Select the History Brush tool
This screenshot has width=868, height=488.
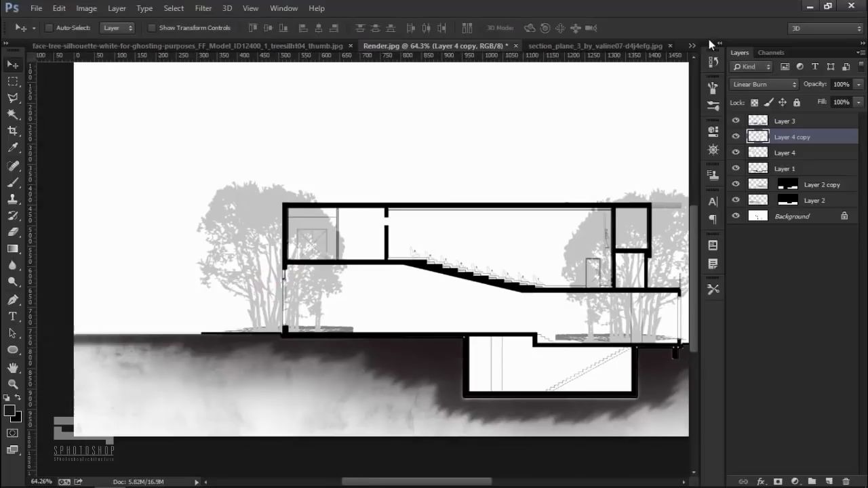click(13, 216)
